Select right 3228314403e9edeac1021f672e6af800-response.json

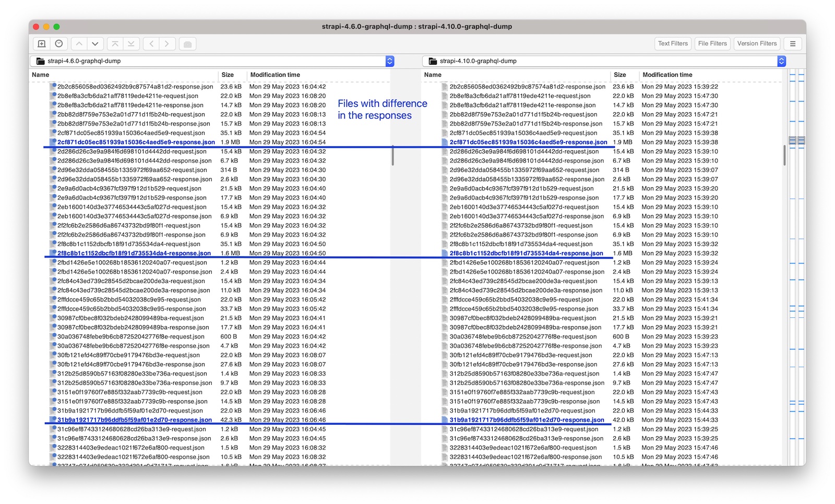[526, 457]
